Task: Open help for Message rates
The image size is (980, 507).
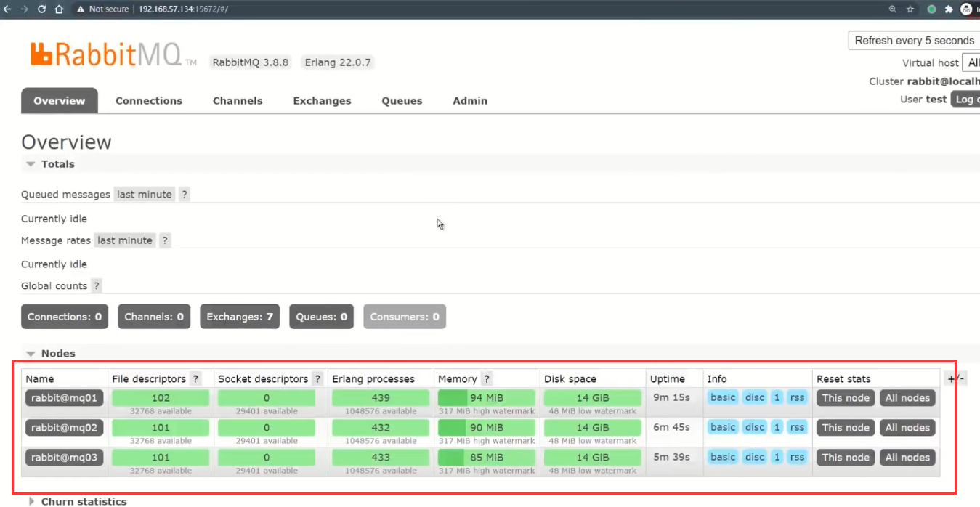Action: tap(165, 240)
